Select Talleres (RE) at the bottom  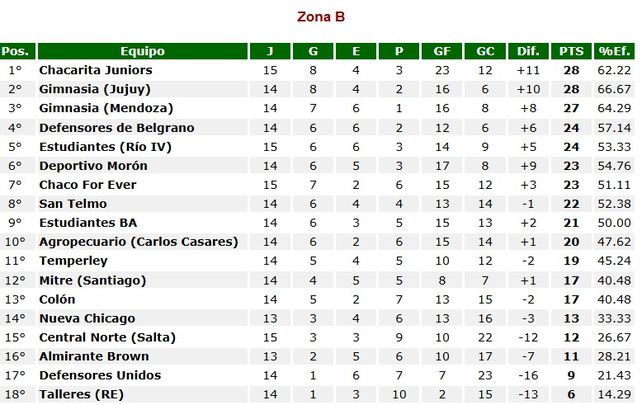83,394
